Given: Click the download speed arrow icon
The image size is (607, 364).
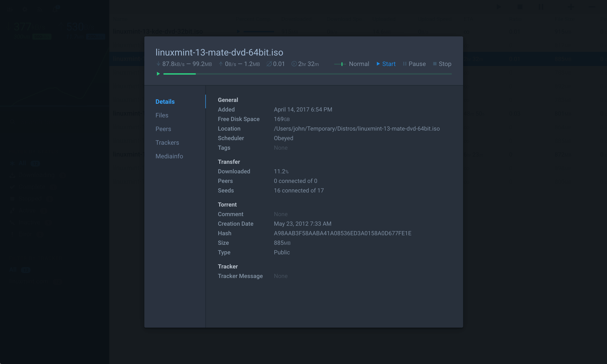Looking at the screenshot, I should click(x=158, y=64).
